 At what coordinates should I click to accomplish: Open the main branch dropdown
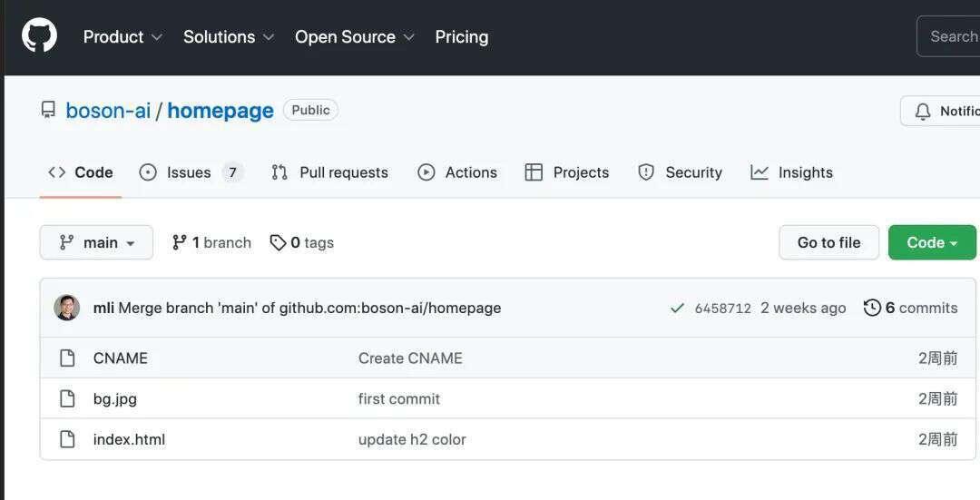pos(96,242)
